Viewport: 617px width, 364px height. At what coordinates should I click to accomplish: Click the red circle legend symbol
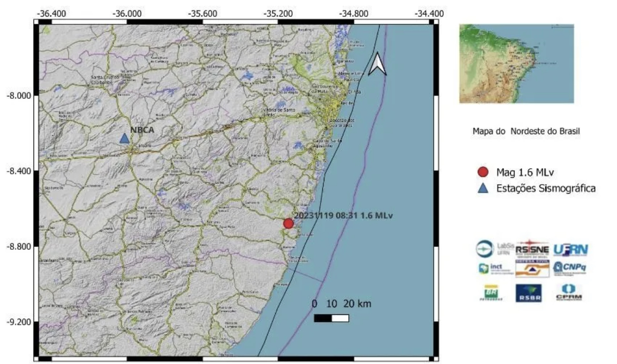482,172
